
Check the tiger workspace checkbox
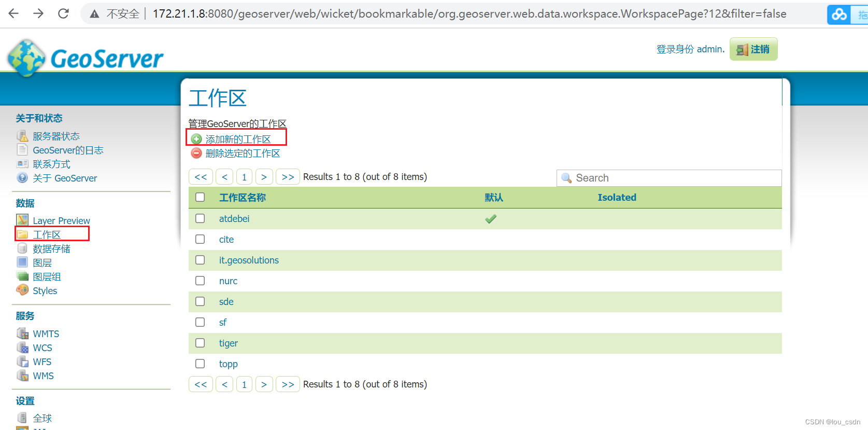[200, 343]
